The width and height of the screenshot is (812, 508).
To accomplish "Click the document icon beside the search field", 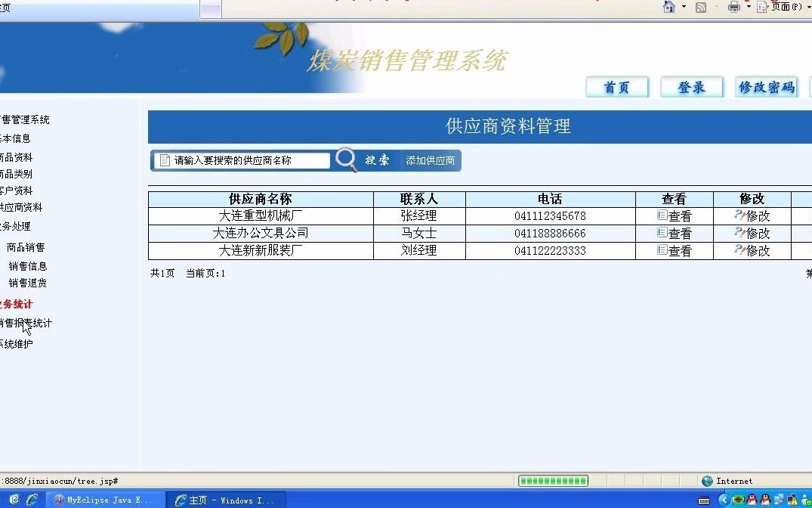I will click(x=165, y=160).
